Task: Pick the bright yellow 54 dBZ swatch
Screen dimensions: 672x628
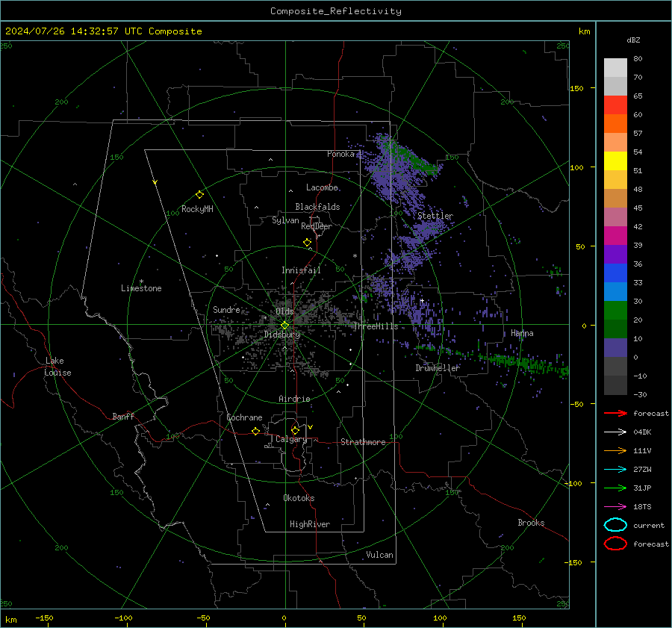Action: coord(615,161)
